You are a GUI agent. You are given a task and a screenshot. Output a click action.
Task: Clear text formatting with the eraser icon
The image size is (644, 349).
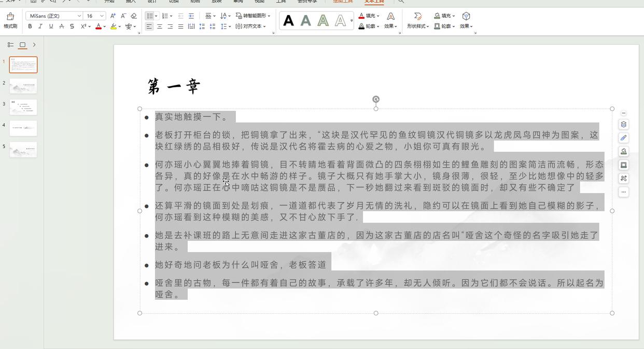click(x=134, y=16)
